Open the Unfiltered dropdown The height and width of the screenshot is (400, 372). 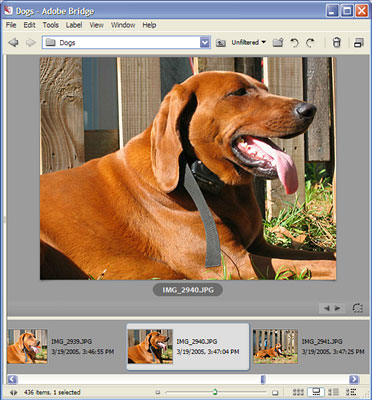click(249, 42)
